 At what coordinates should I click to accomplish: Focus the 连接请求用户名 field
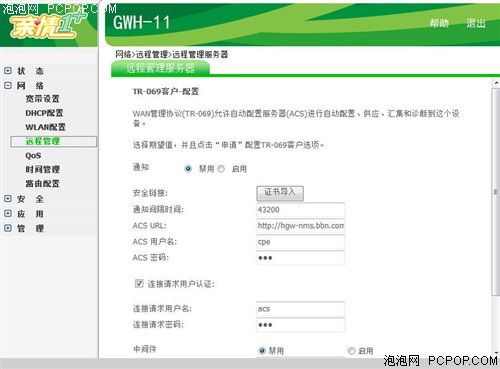[301, 309]
